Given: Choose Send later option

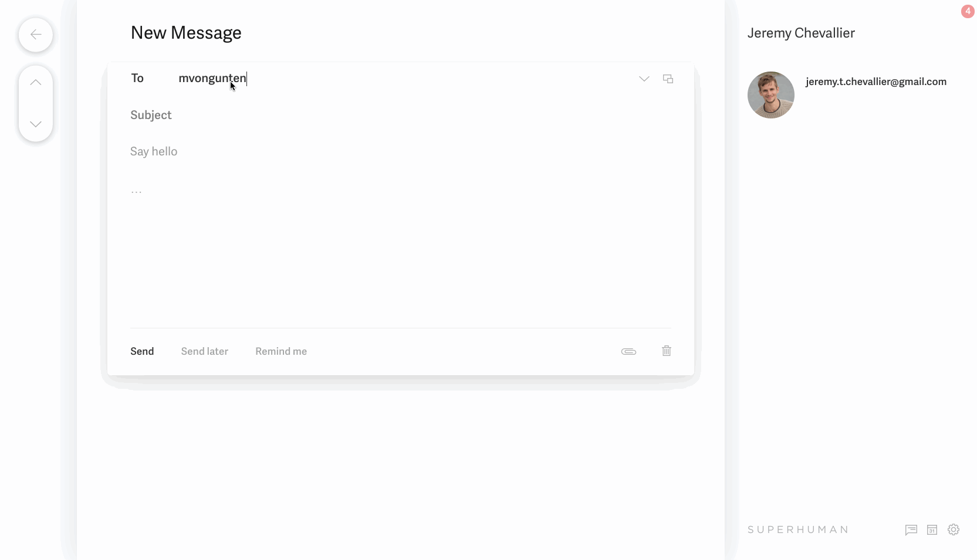Looking at the screenshot, I should (x=205, y=351).
